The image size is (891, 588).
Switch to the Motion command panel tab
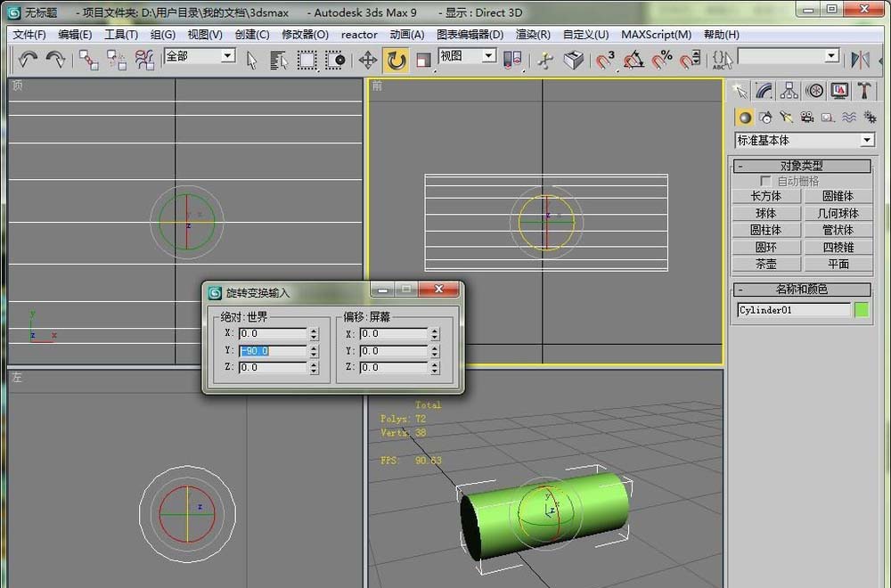click(814, 90)
